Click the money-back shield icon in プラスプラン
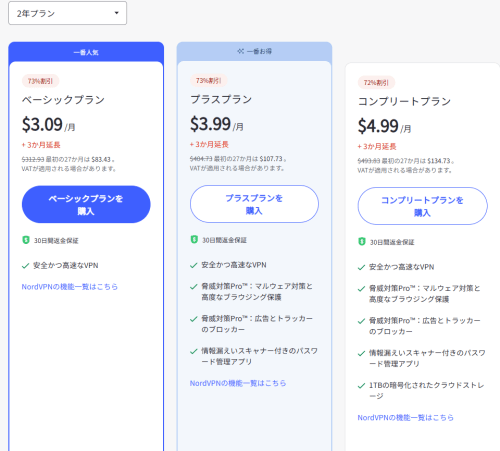Screen dimensions: 500x451 (194, 239)
